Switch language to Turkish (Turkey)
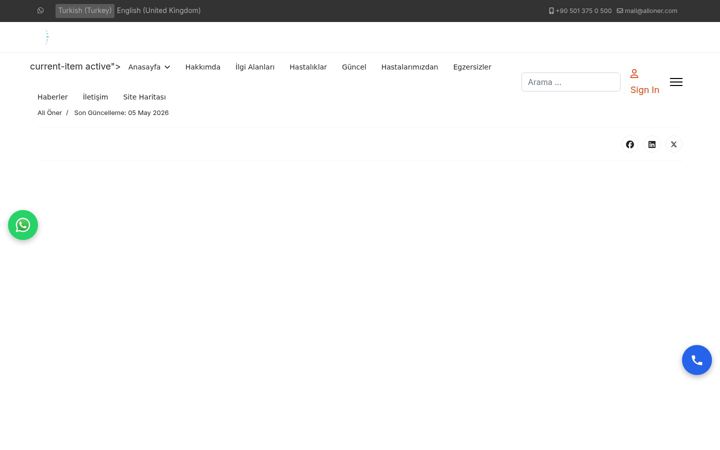 coord(85,11)
